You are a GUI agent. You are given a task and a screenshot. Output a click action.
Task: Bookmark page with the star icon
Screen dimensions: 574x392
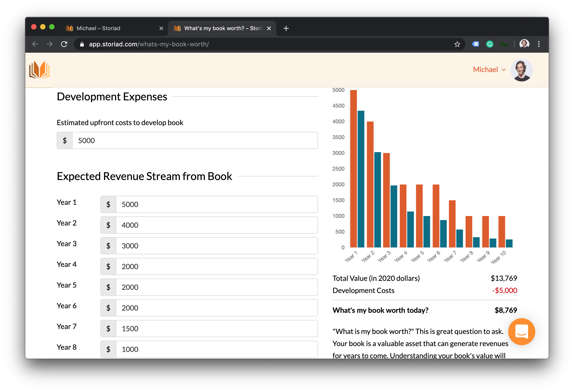pyautogui.click(x=457, y=44)
